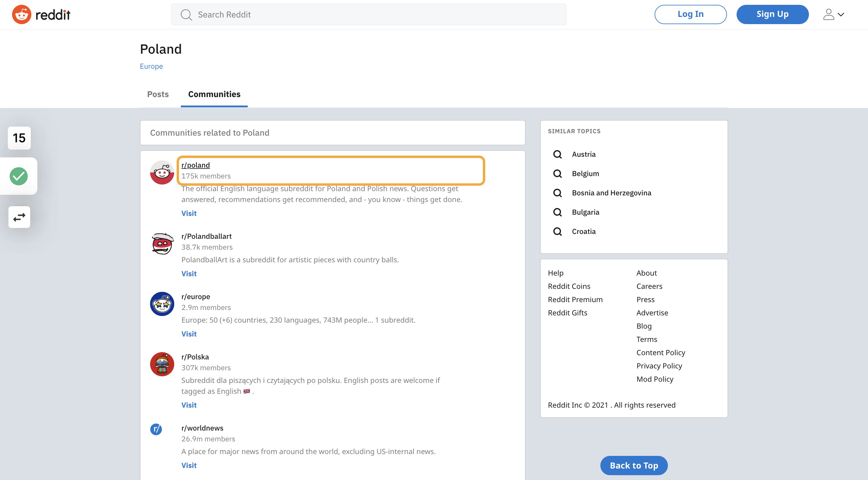Select the Communities tab
Screen dimensions: 868x480
tap(214, 94)
